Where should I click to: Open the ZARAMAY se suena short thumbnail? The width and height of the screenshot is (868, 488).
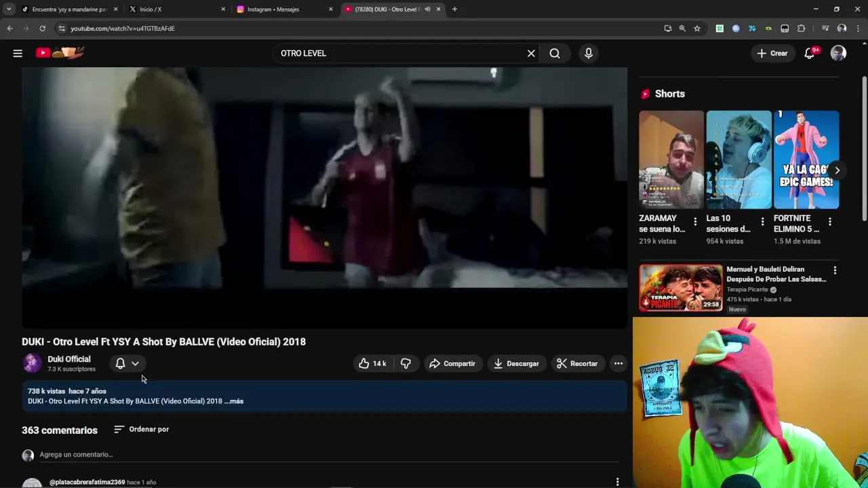click(671, 159)
